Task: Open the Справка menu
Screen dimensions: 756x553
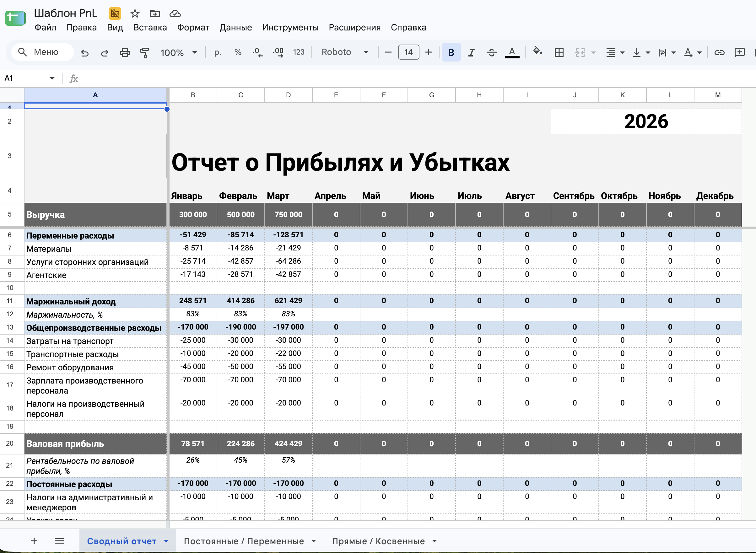Action: 408,27
